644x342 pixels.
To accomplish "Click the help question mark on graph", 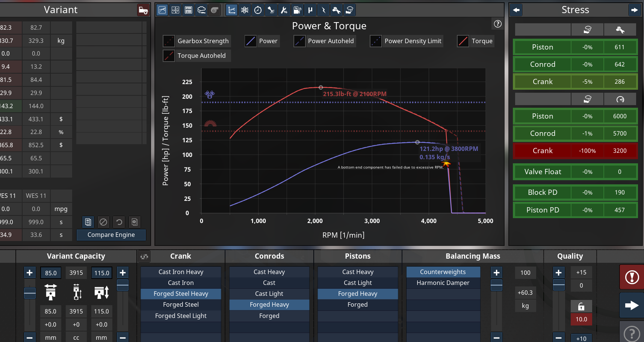I will 497,24.
